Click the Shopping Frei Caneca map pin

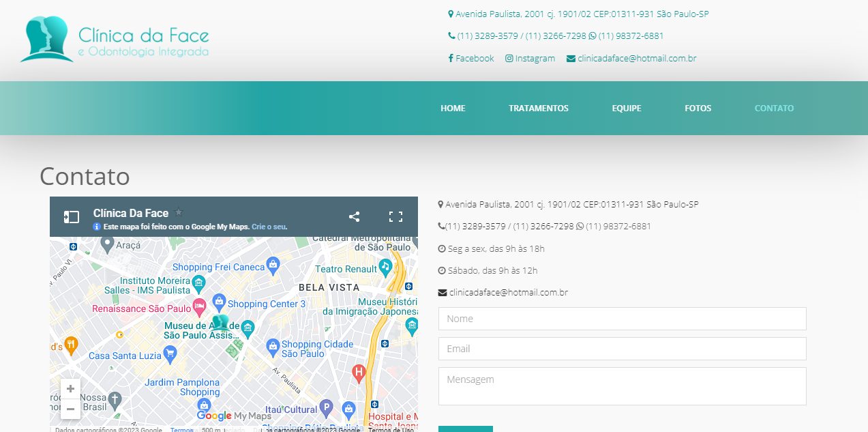(x=273, y=265)
